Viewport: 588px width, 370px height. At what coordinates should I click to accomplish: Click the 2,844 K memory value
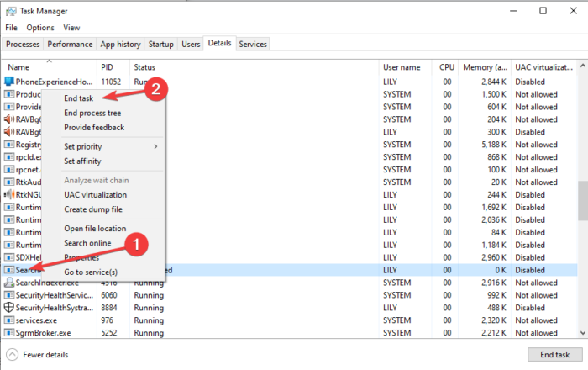[494, 82]
